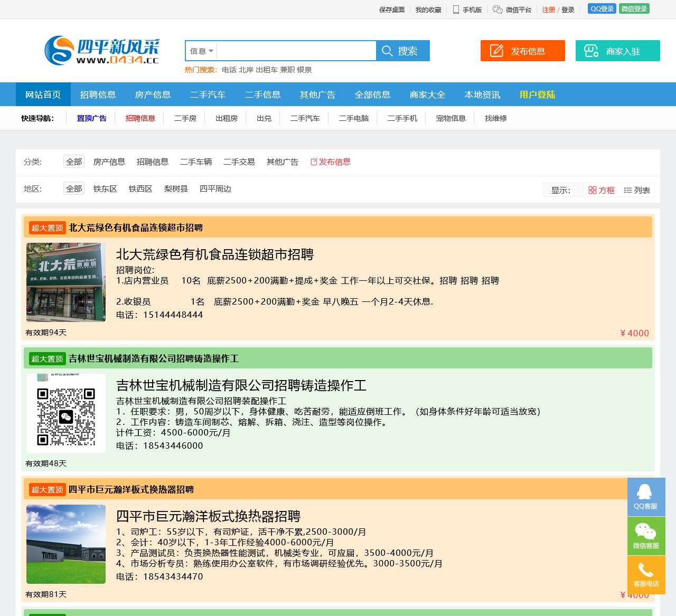Filter region by 梨树县
The height and width of the screenshot is (616, 676).
pyautogui.click(x=176, y=188)
